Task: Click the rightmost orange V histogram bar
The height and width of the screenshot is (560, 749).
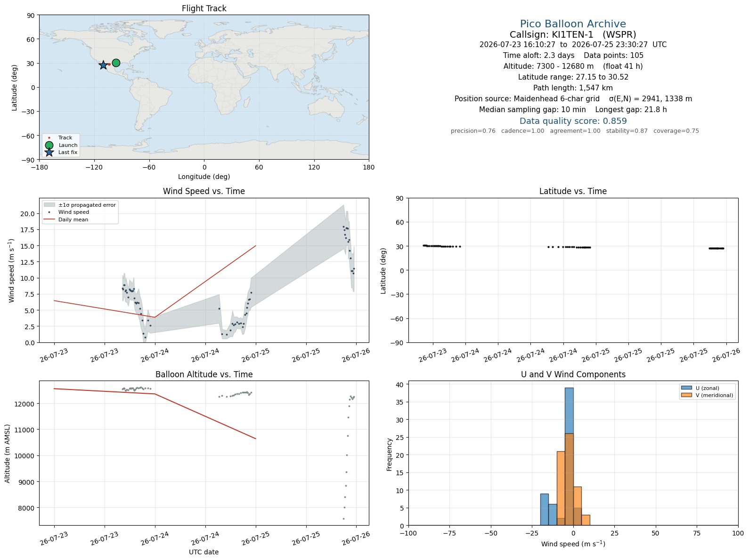Action: 586,520
